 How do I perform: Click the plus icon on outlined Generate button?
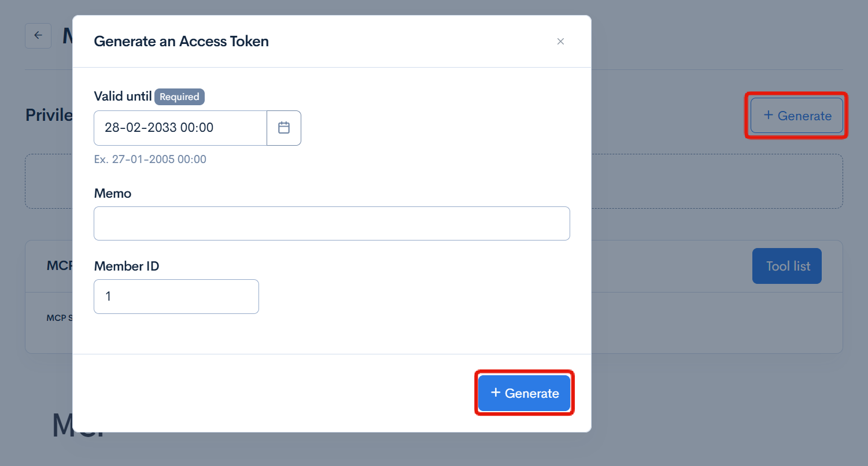768,115
